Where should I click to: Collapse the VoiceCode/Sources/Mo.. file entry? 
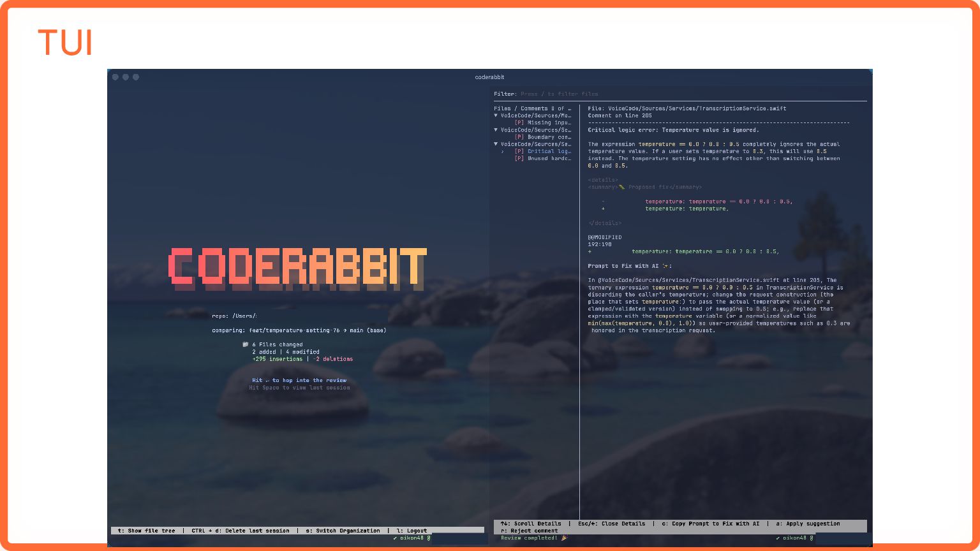[x=496, y=115]
